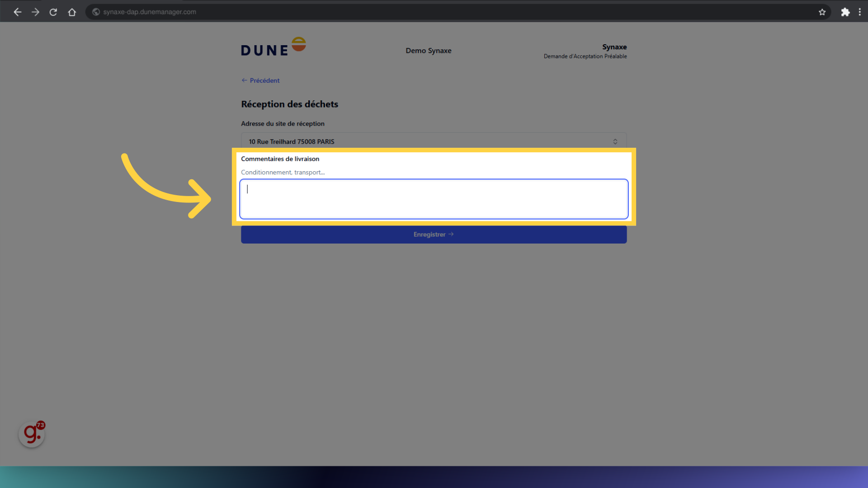The width and height of the screenshot is (868, 488).
Task: Expand the reception site address dropdown
Action: click(x=433, y=141)
